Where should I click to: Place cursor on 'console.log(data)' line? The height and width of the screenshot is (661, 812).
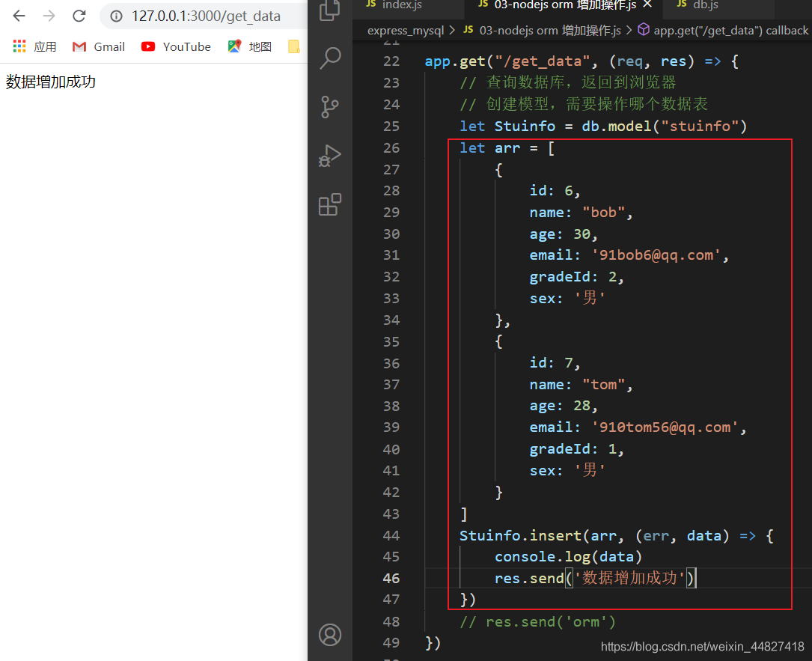point(568,557)
